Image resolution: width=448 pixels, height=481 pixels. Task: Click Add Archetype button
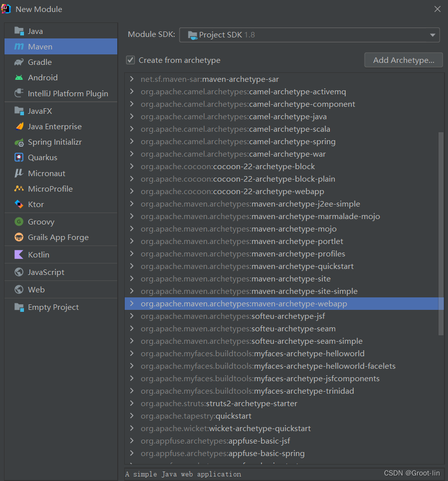tap(404, 60)
